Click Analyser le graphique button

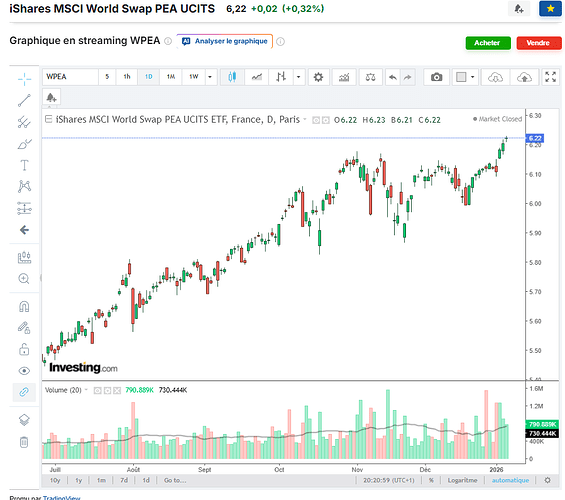pyautogui.click(x=225, y=41)
